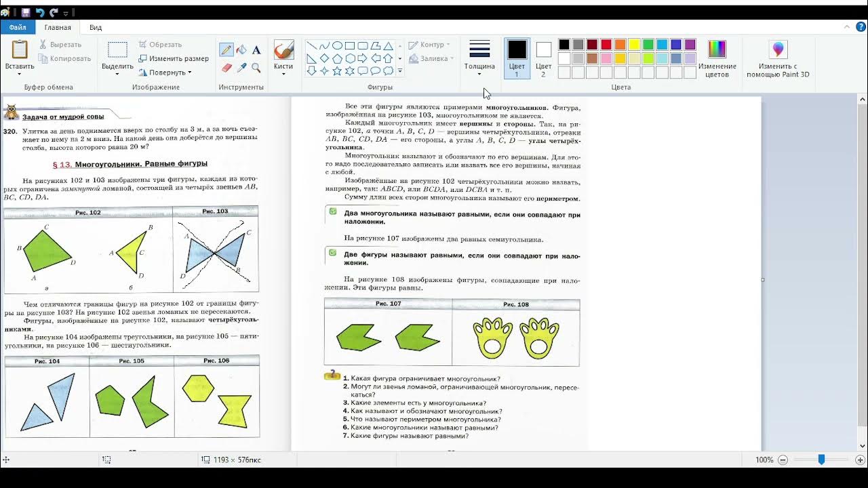Zoom out using the minus button
Screen dimensions: 868x488
(x=783, y=460)
